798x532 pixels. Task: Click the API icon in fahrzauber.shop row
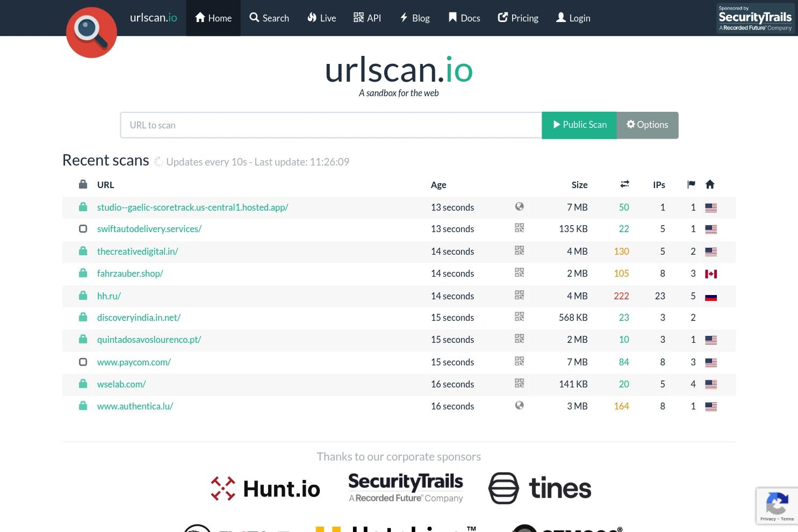click(519, 272)
